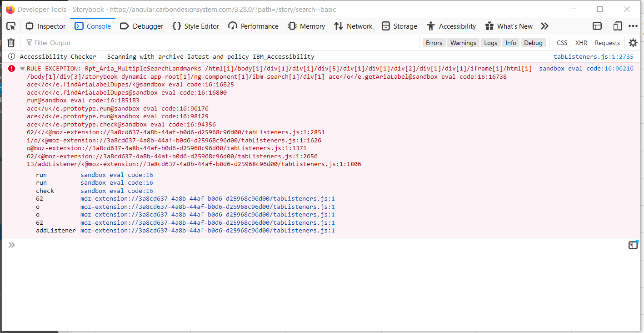Enable the Warnings log filter
The height and width of the screenshot is (333, 644).
click(x=463, y=42)
